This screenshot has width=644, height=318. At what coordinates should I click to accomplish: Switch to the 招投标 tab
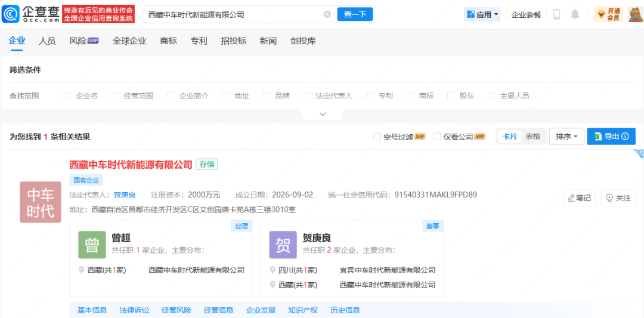233,41
